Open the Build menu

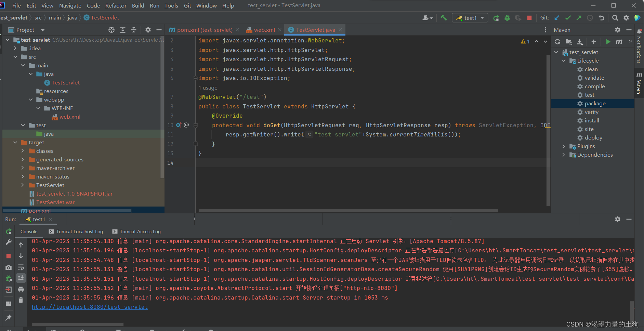pos(138,5)
